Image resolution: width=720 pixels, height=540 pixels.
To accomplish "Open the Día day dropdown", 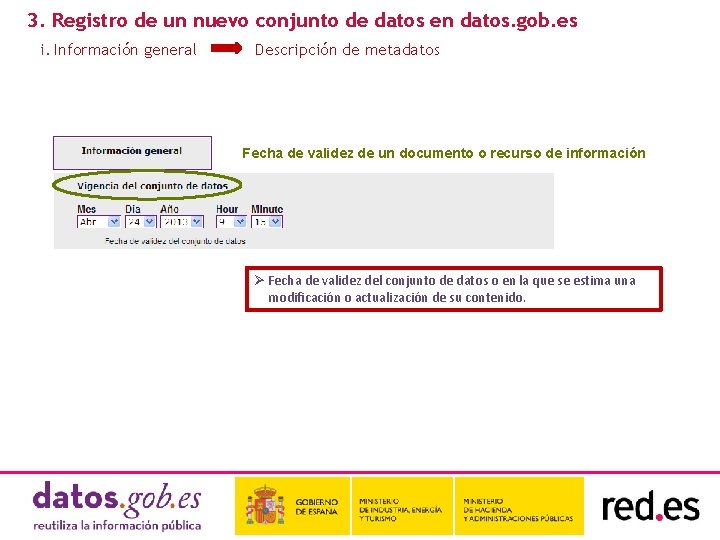I will pos(141,222).
